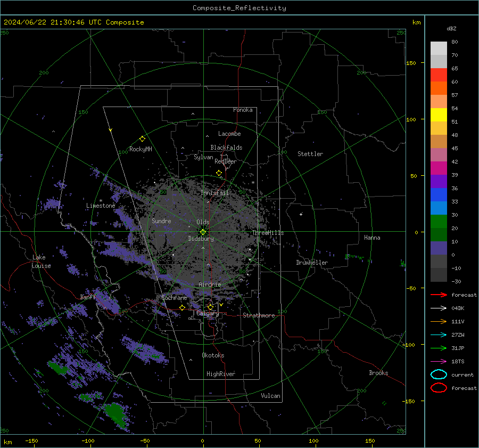Click the Innisfail label
The width and height of the screenshot is (479, 448).
[x=214, y=193]
